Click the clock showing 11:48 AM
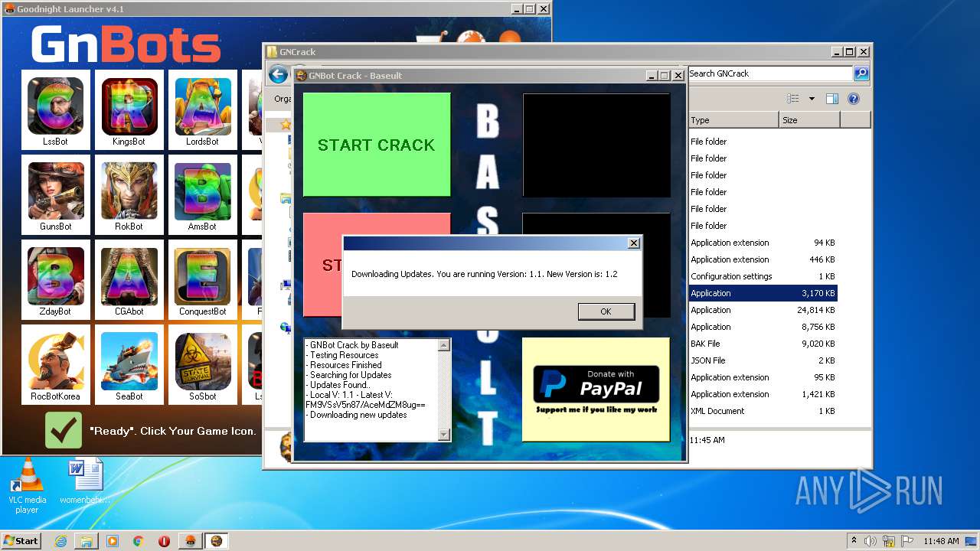980x551 pixels. click(941, 541)
